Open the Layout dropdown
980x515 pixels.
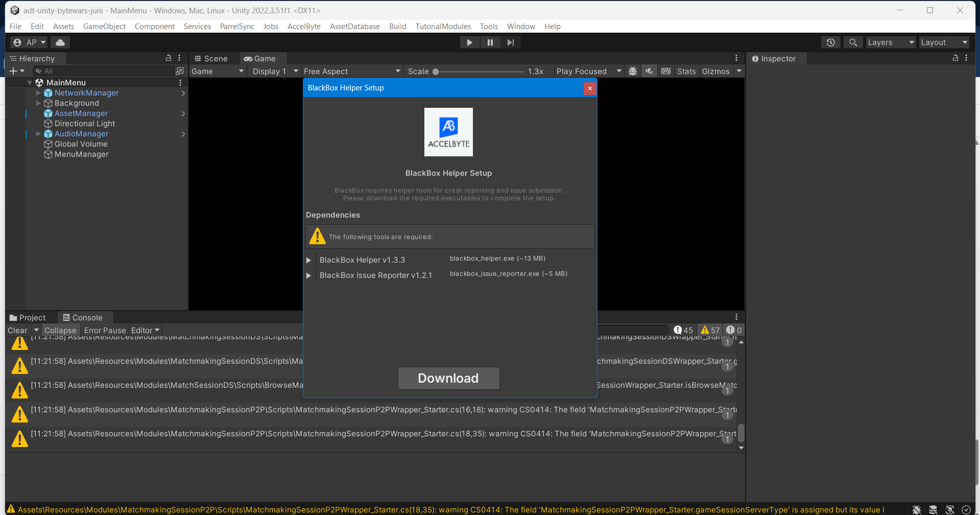click(944, 42)
